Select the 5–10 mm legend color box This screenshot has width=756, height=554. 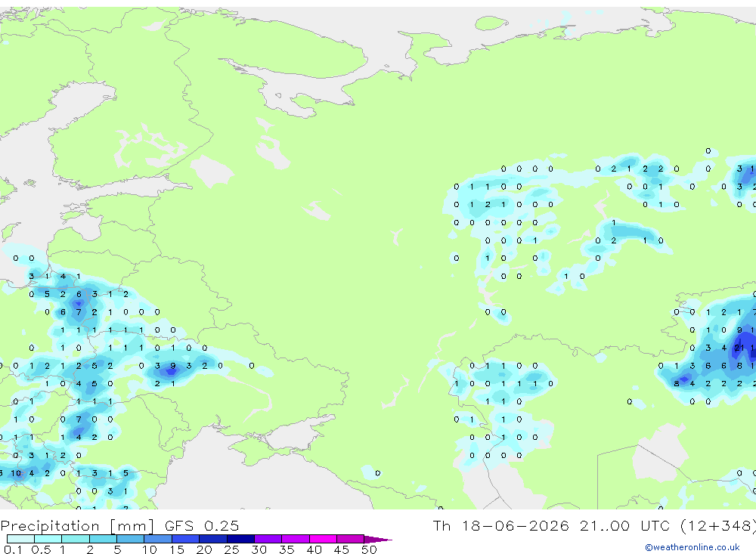[131, 539]
